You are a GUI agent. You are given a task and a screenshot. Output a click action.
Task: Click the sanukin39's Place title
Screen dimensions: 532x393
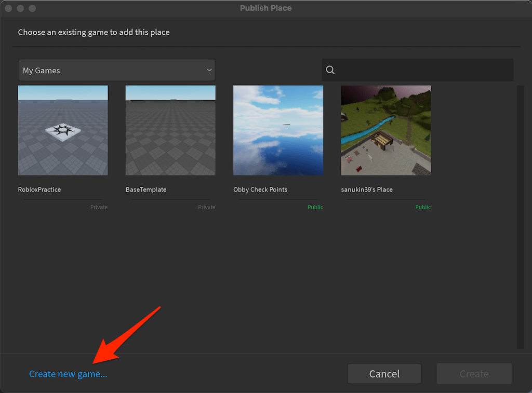pos(367,189)
